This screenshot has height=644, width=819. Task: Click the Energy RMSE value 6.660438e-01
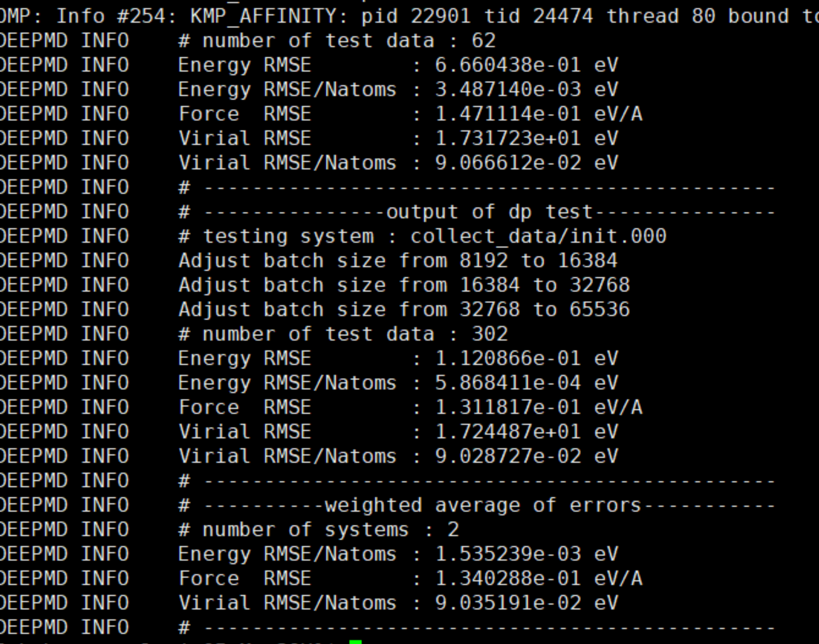pos(508,65)
